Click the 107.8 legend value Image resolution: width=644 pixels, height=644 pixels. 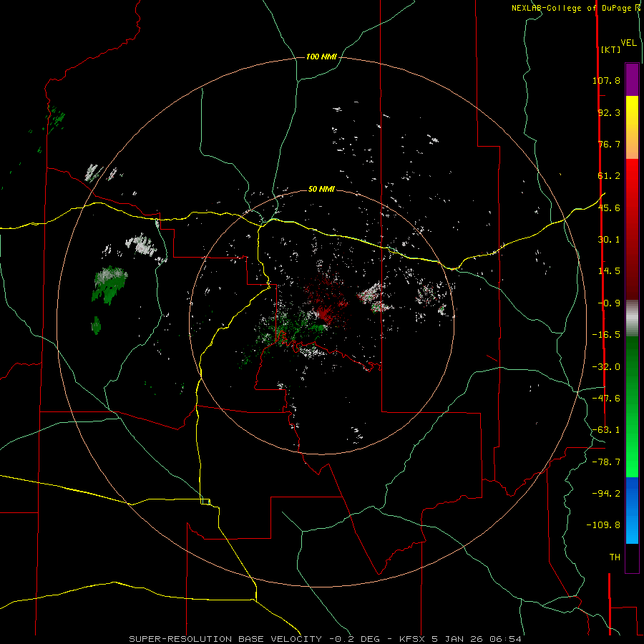click(x=606, y=80)
